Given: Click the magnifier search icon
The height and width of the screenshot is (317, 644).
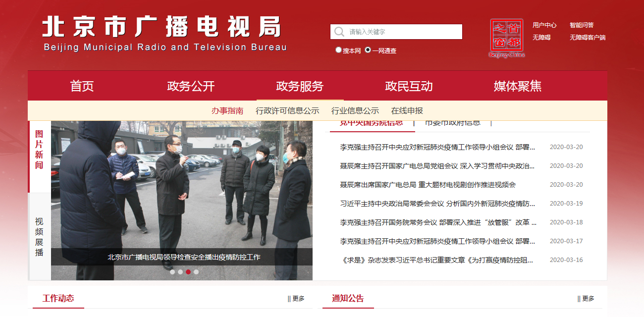Looking at the screenshot, I should [x=339, y=32].
